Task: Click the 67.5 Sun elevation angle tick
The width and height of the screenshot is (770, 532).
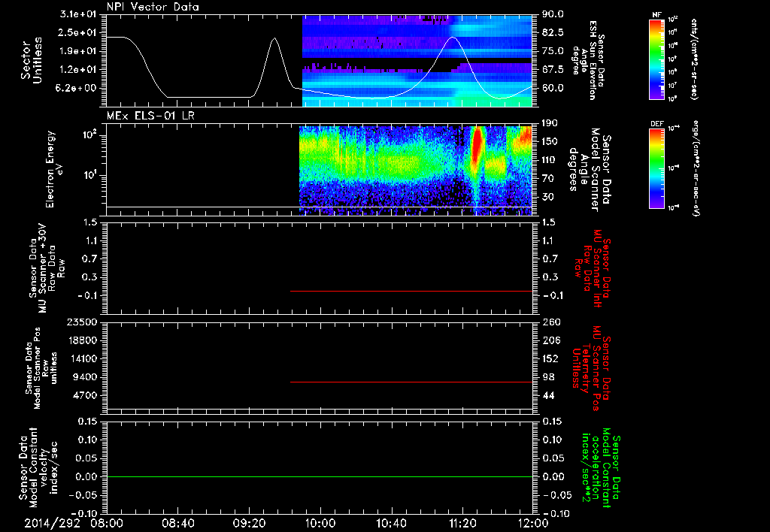Action: [553, 70]
